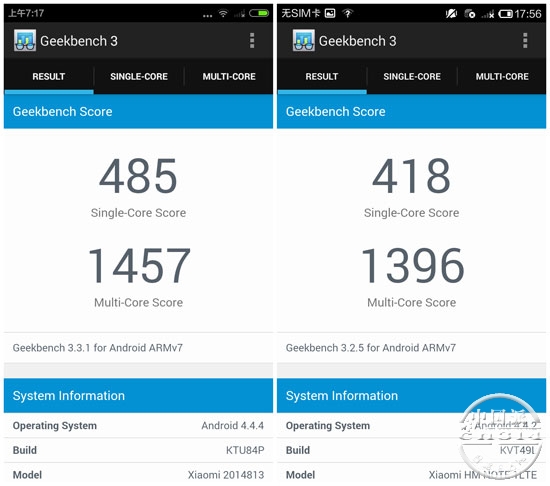Switch to SINGLE-CORE tab on left screen

[x=139, y=76]
